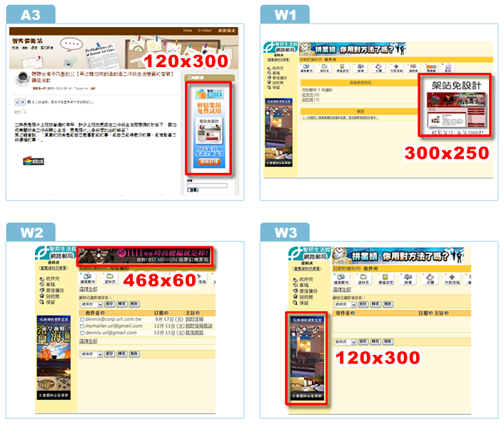
Task: Open 保留 folder in W3 sidebar
Action: coord(301,303)
